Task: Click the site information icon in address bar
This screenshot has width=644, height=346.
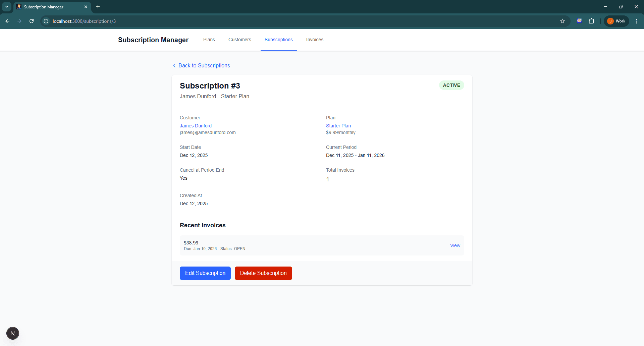Action: pos(46,21)
